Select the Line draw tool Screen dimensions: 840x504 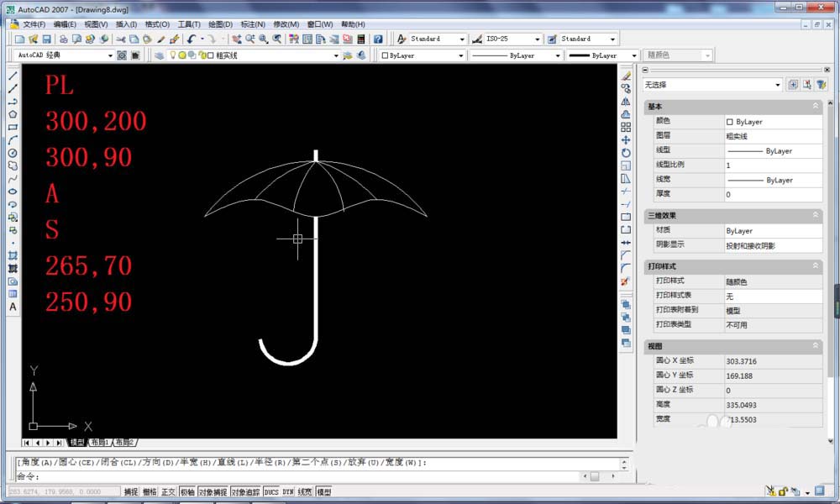pyautogui.click(x=13, y=76)
